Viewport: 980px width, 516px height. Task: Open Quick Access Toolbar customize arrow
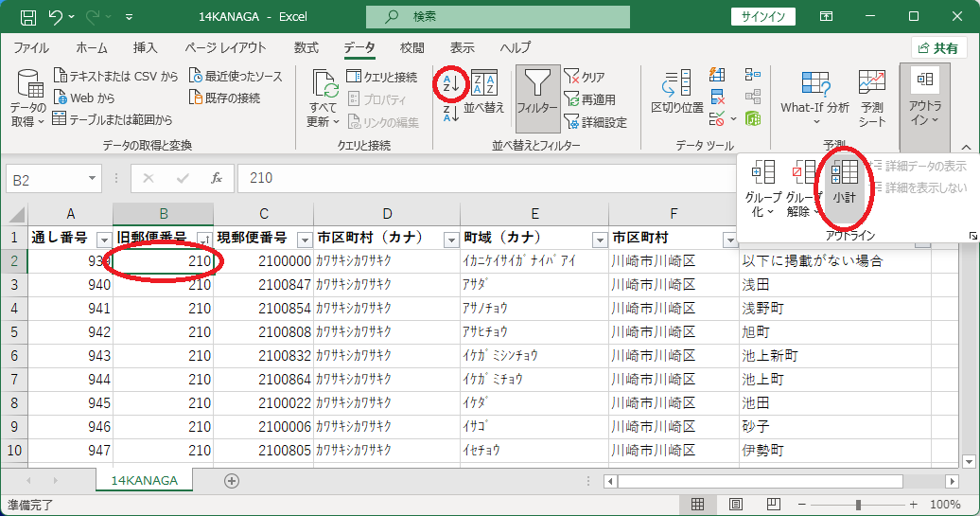(129, 17)
